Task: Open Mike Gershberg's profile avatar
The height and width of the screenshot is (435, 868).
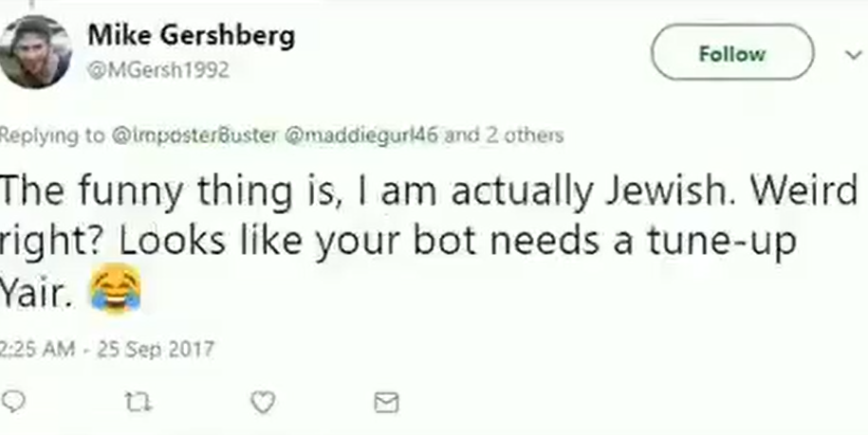Action: click(x=35, y=51)
